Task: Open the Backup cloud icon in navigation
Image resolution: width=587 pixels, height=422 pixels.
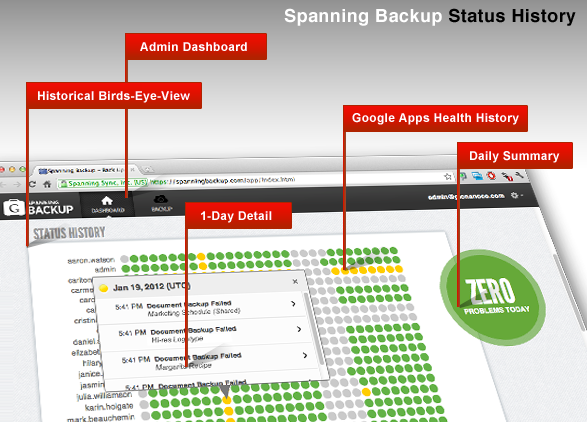Action: click(x=161, y=203)
